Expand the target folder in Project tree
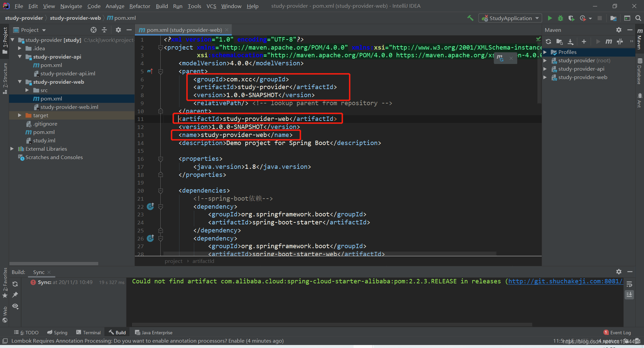 (x=20, y=115)
